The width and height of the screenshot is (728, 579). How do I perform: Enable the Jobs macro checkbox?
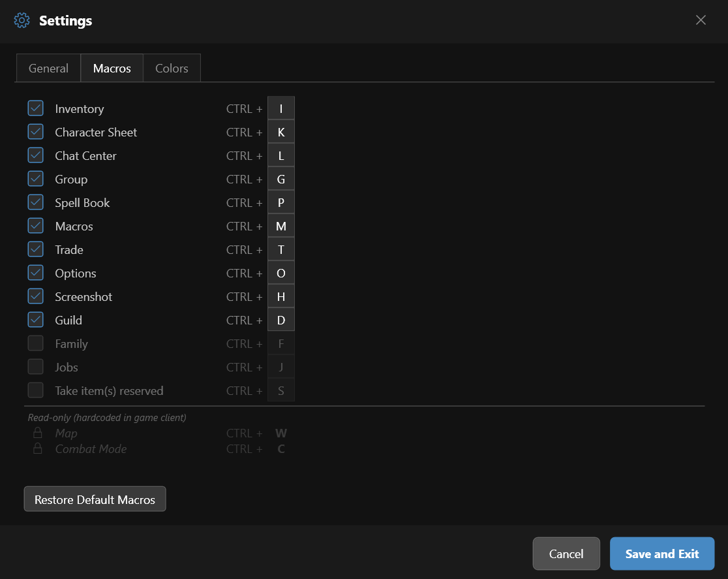(x=36, y=367)
